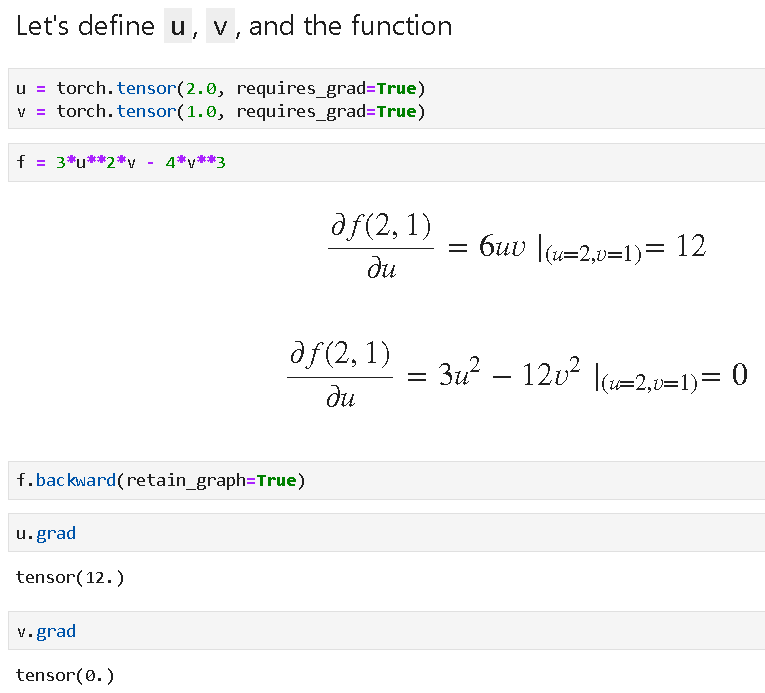Click the 3u² − 12v² derivative equation
765x693 pixels.
pos(517,377)
